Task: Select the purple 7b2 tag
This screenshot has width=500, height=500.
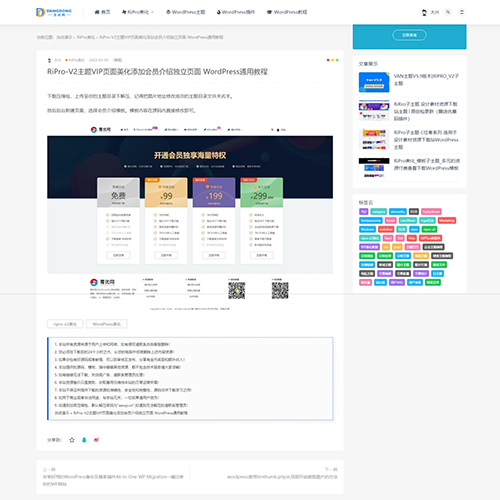Action: [363, 211]
